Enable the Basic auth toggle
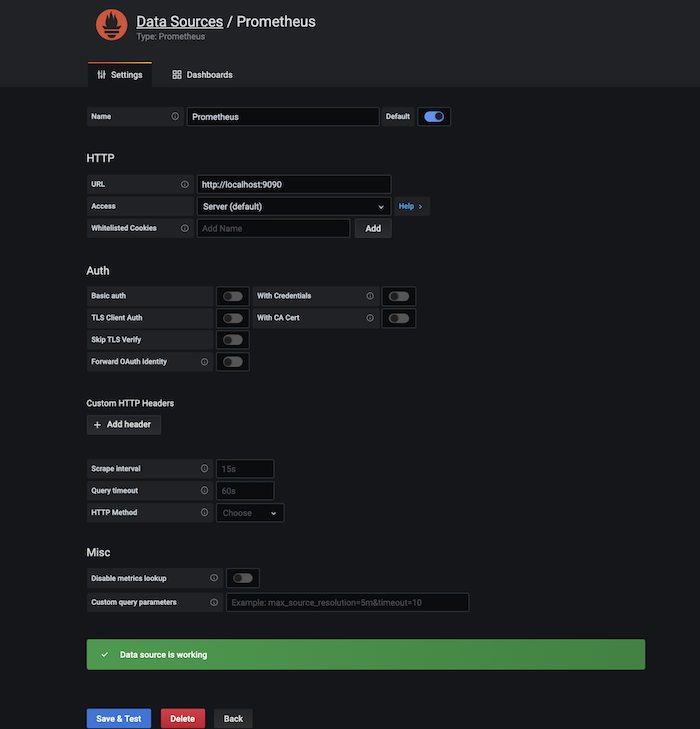 coord(233,296)
